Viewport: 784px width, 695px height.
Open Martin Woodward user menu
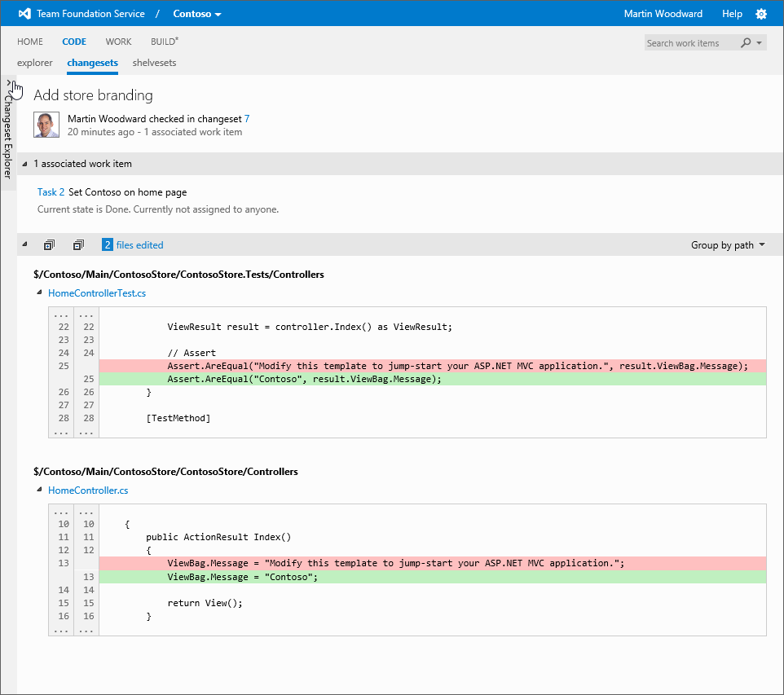pyautogui.click(x=663, y=14)
